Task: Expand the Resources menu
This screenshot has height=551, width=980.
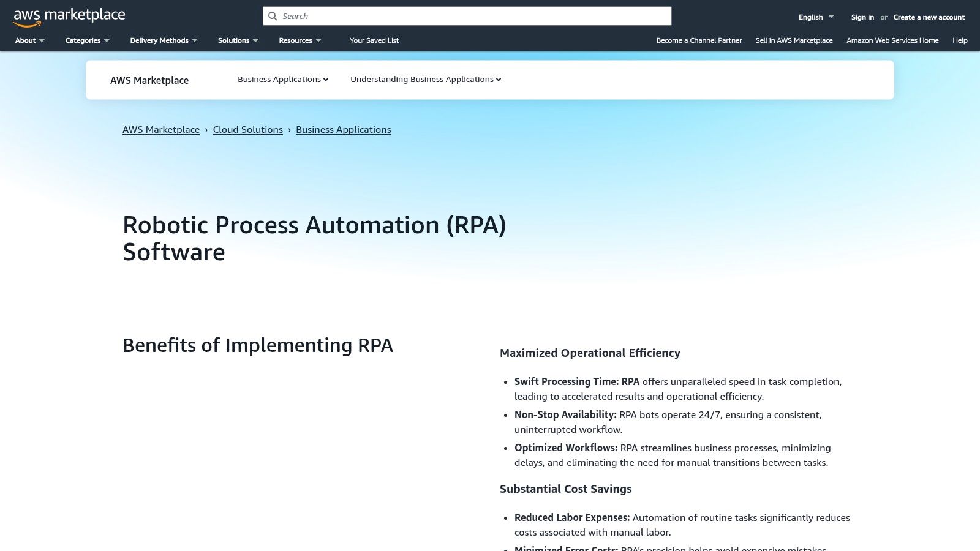Action: [x=300, y=40]
